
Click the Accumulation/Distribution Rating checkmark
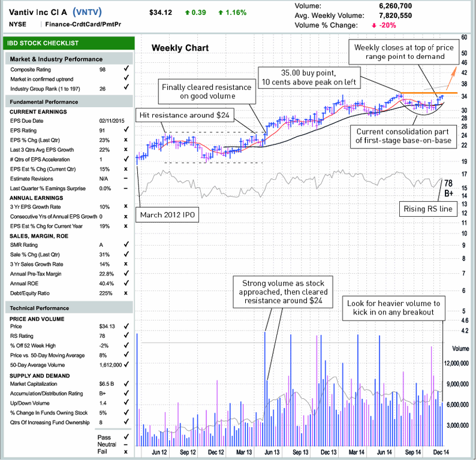pos(126,393)
